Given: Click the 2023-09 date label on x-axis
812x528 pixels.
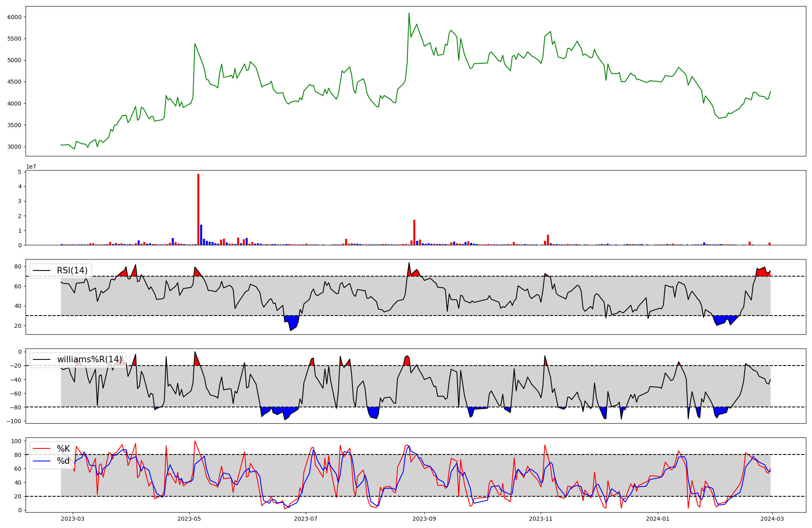Looking at the screenshot, I should pyautogui.click(x=424, y=519).
